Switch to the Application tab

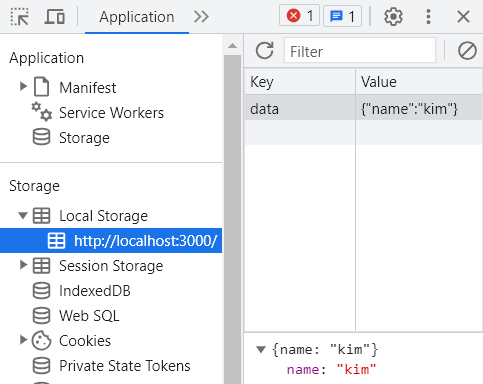(137, 17)
